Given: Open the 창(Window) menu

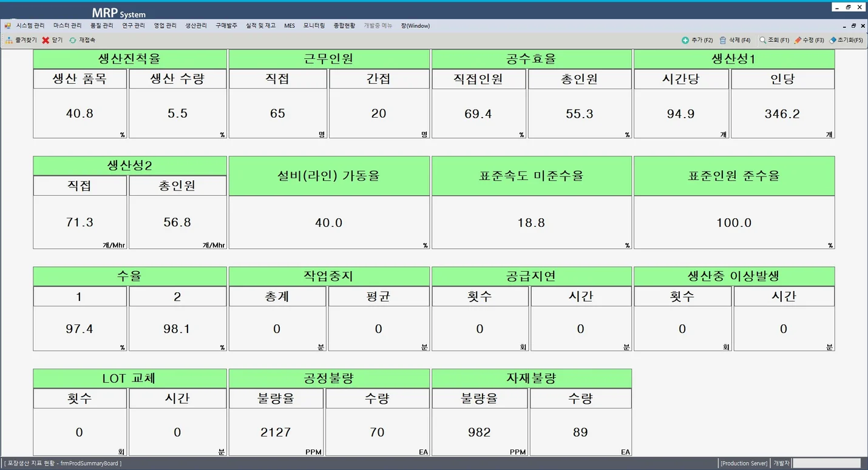Looking at the screenshot, I should (415, 26).
